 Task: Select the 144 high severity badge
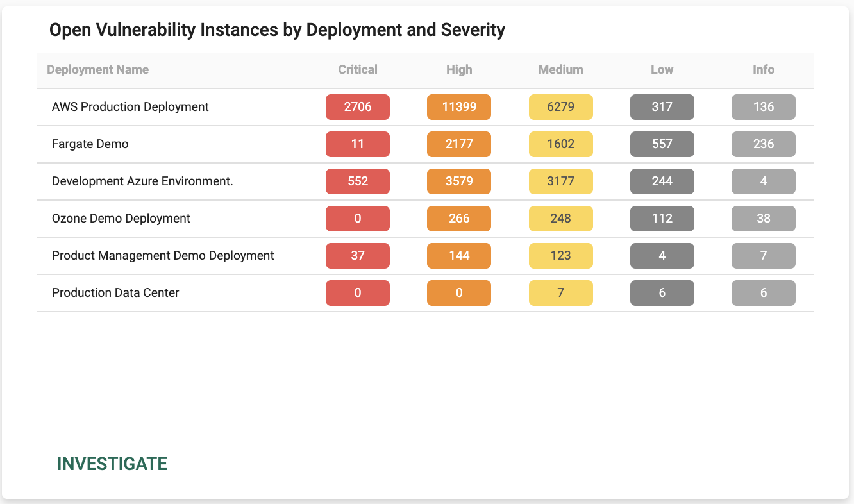pyautogui.click(x=459, y=256)
